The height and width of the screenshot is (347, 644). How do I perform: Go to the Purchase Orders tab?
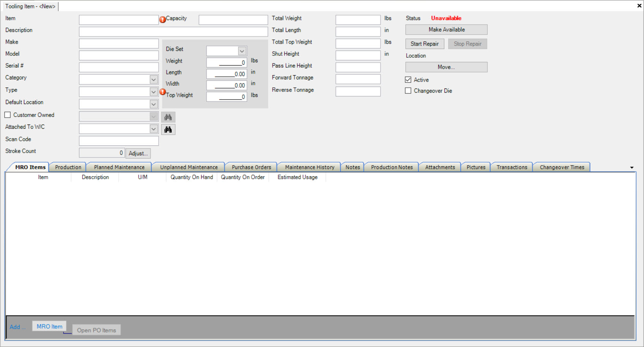(251, 167)
